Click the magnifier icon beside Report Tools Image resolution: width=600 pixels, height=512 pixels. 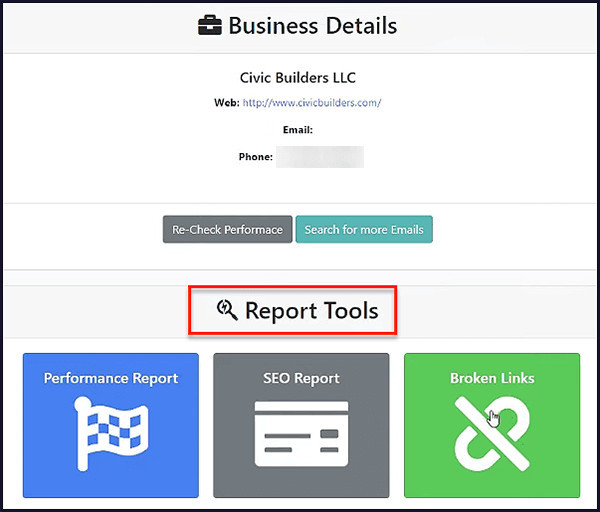point(227,310)
